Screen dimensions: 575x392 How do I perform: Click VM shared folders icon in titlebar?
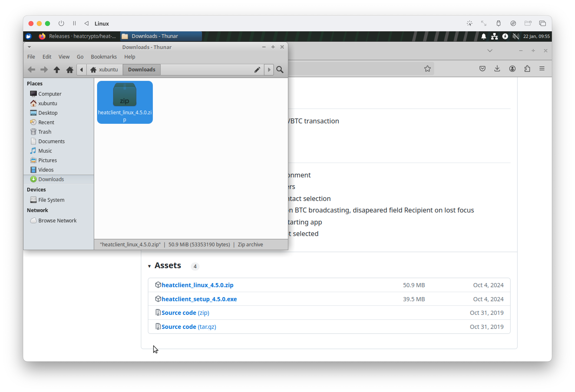528,24
